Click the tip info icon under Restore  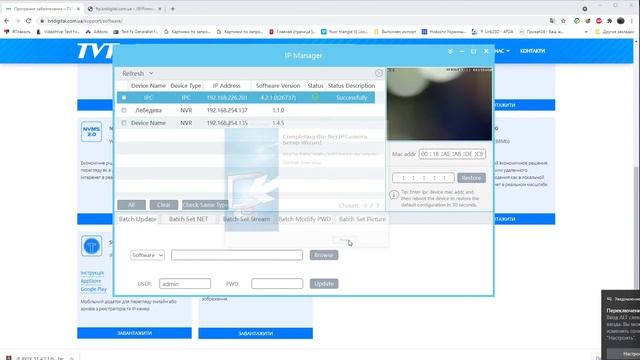394,195
